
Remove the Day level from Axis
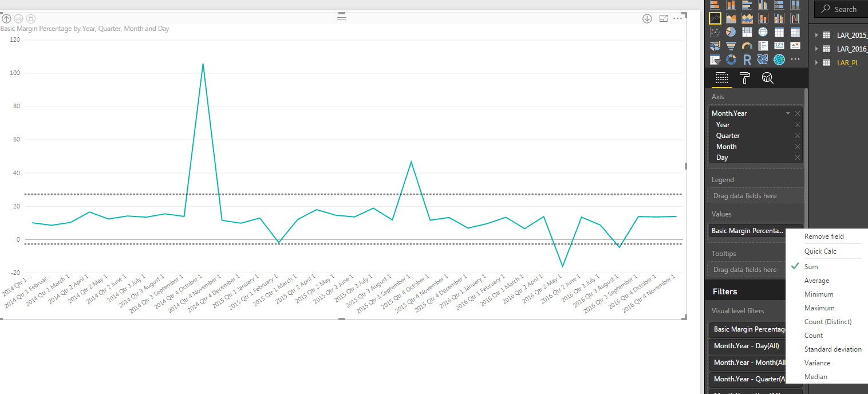(x=798, y=157)
